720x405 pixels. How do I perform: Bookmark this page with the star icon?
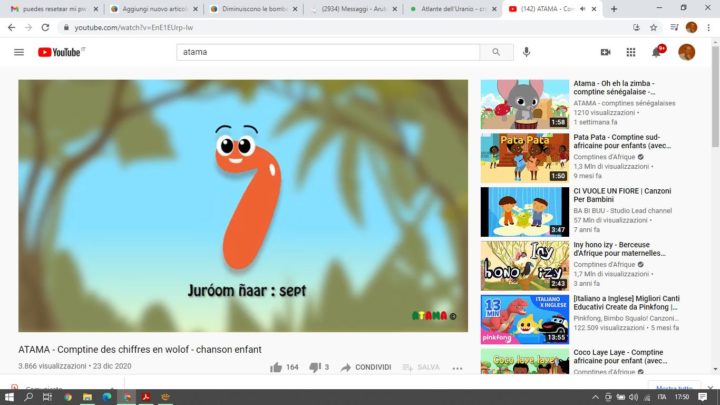tap(653, 27)
